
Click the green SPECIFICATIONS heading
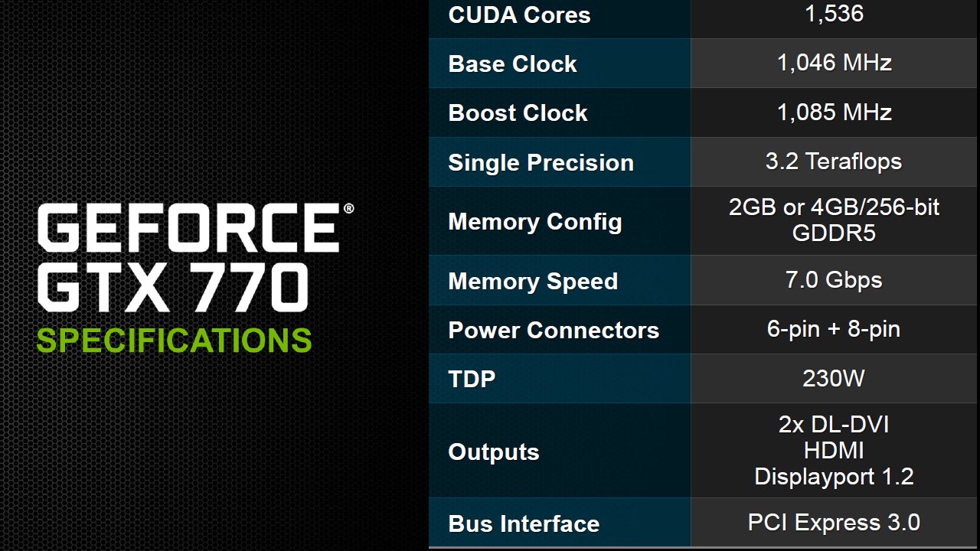(174, 340)
